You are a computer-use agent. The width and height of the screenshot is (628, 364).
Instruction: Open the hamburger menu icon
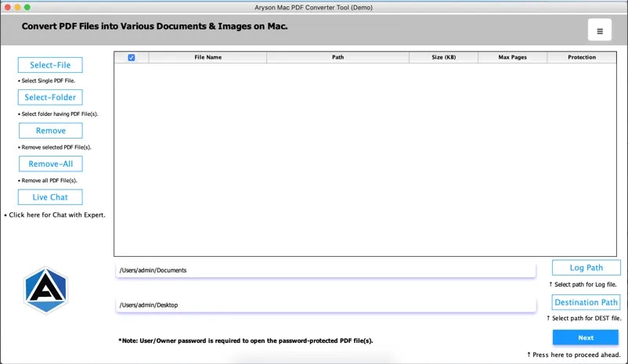click(x=600, y=30)
